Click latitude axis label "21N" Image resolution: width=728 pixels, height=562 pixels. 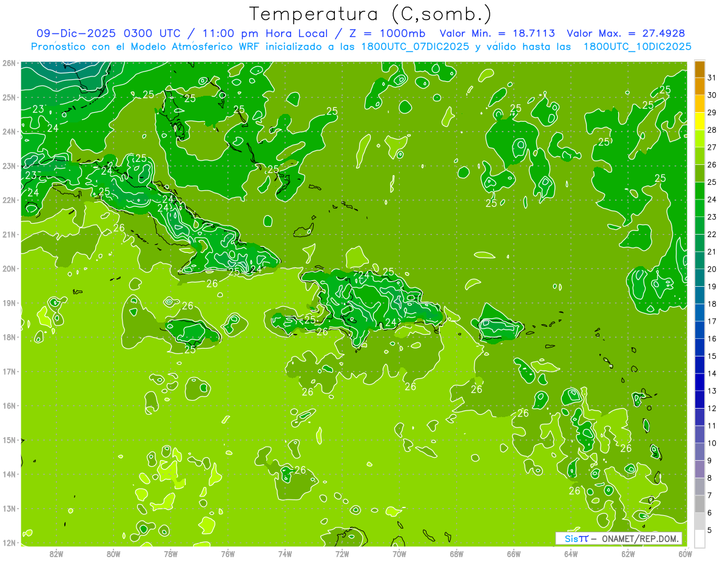pyautogui.click(x=8, y=234)
